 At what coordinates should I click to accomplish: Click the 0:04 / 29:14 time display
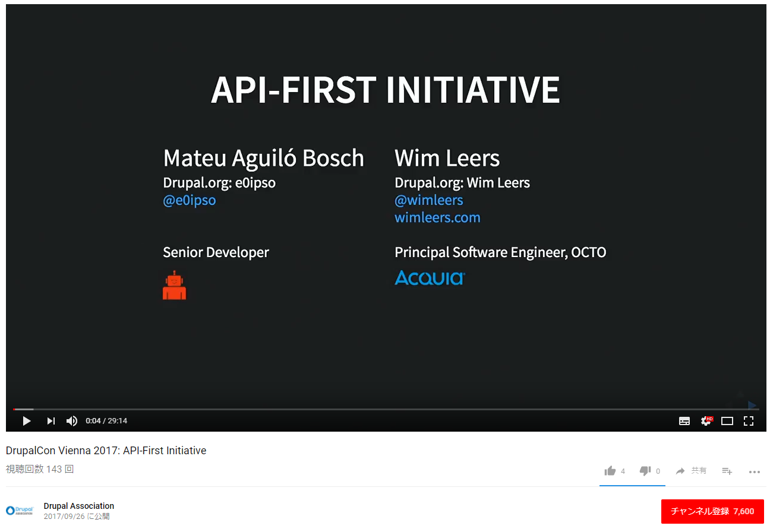click(x=106, y=421)
